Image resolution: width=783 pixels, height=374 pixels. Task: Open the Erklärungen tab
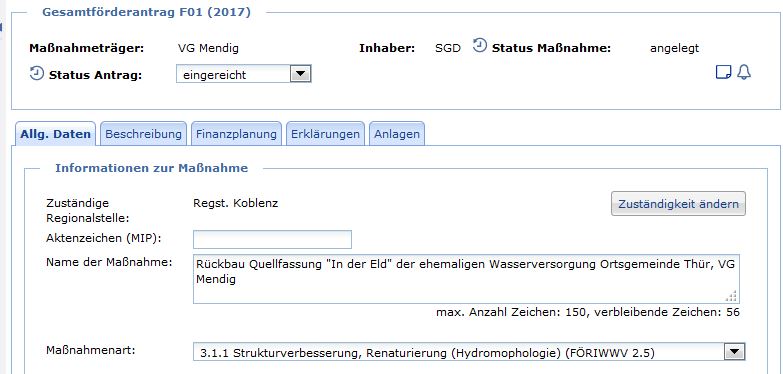point(325,134)
